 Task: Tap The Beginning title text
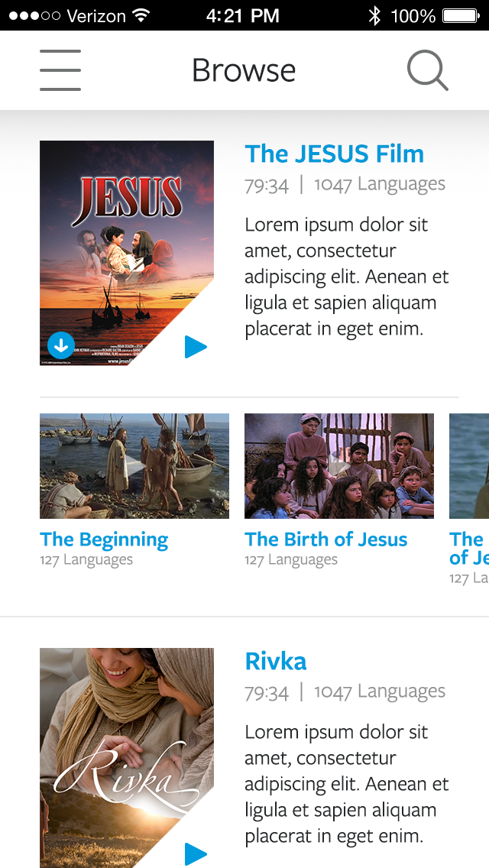tap(104, 539)
